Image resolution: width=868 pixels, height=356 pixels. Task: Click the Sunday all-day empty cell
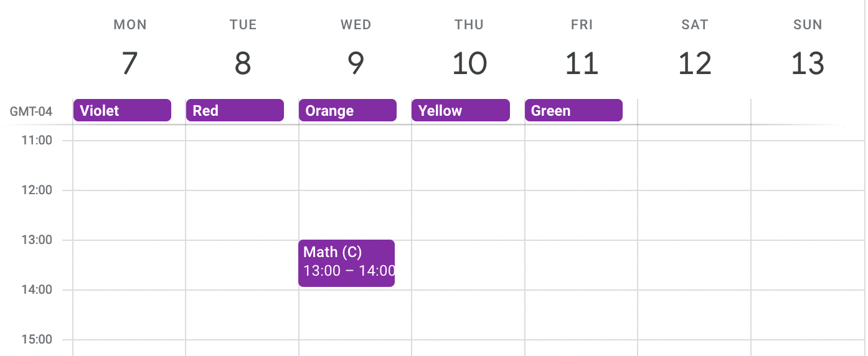click(808, 111)
